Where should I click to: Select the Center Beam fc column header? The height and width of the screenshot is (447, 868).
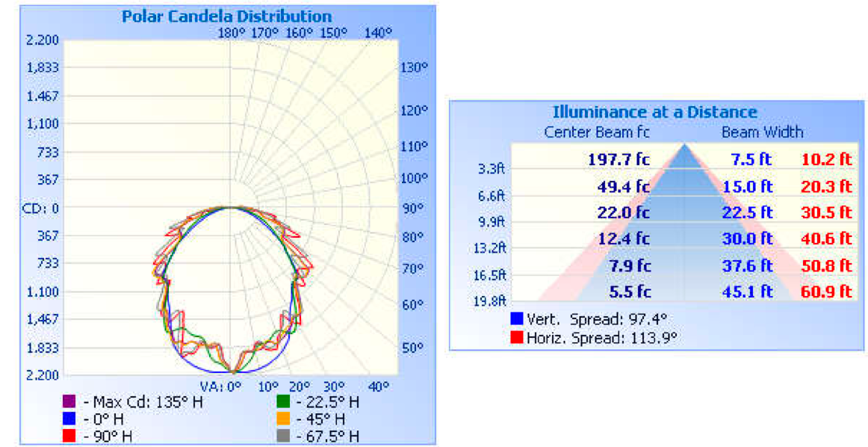(x=597, y=132)
